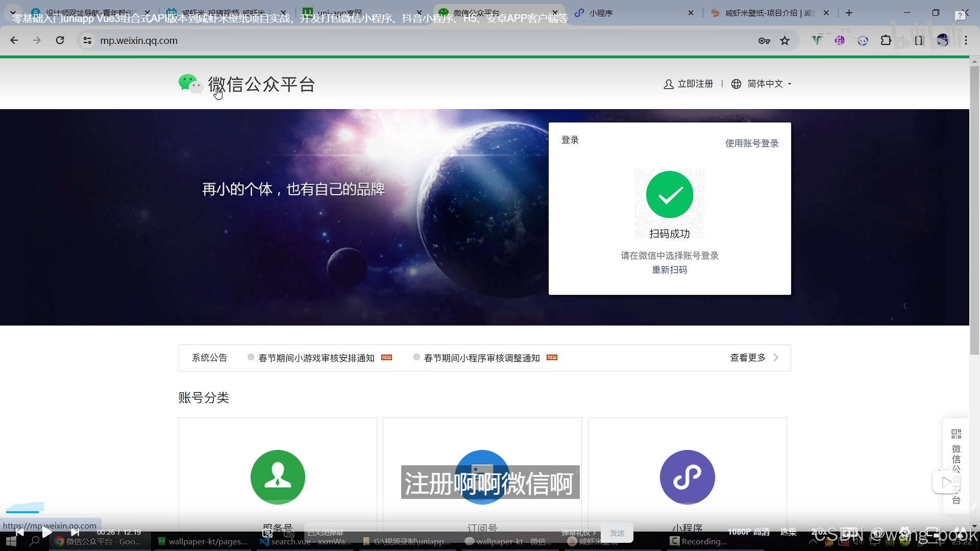This screenshot has height=551, width=980.
Task: Click the 发送 danmaku send button
Action: click(x=617, y=533)
